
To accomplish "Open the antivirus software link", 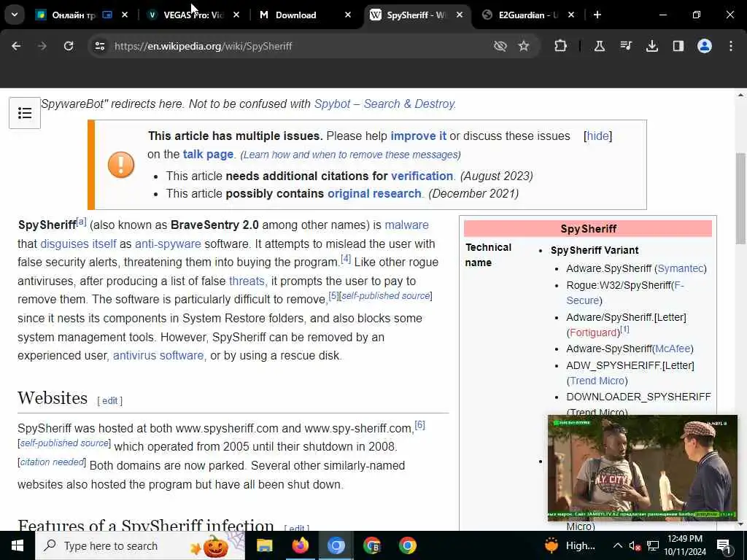I will [x=158, y=356].
